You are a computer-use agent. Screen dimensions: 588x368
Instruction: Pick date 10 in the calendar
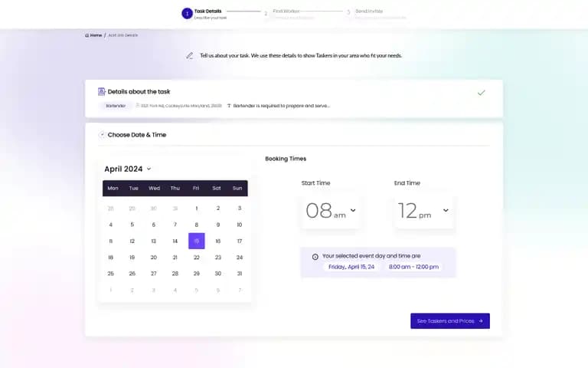(x=239, y=225)
